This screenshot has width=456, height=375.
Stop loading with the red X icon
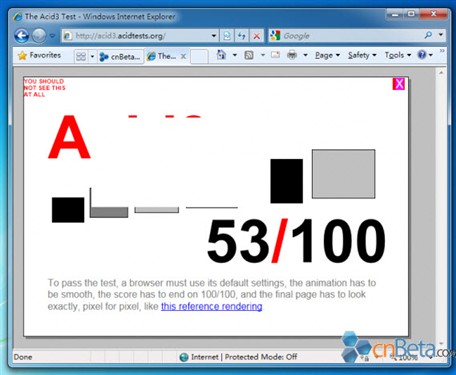pyautogui.click(x=256, y=36)
